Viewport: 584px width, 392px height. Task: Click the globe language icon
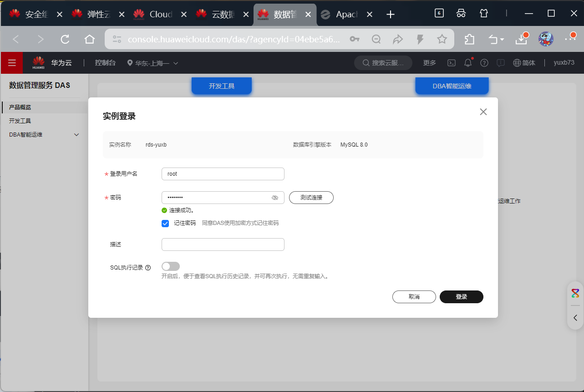point(517,63)
